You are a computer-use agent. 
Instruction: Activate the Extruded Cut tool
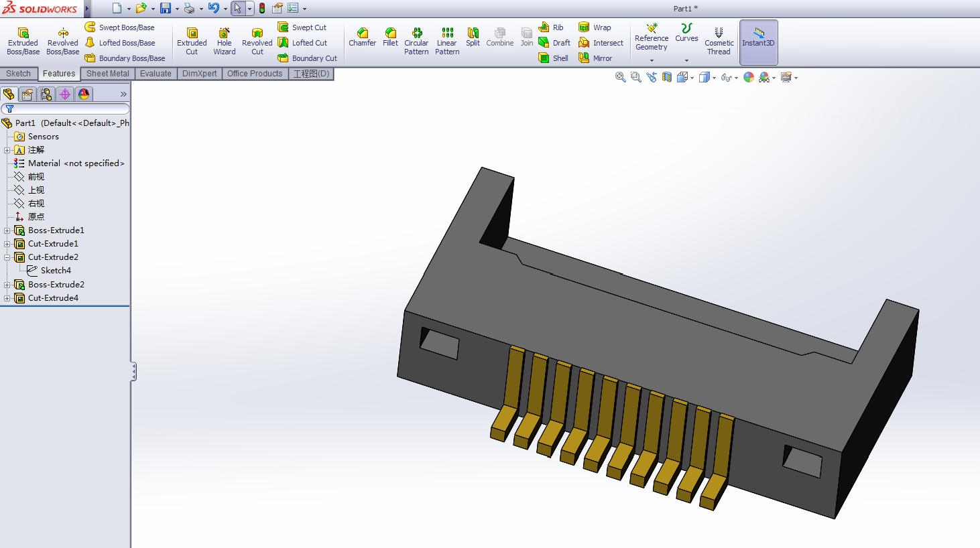click(x=192, y=42)
